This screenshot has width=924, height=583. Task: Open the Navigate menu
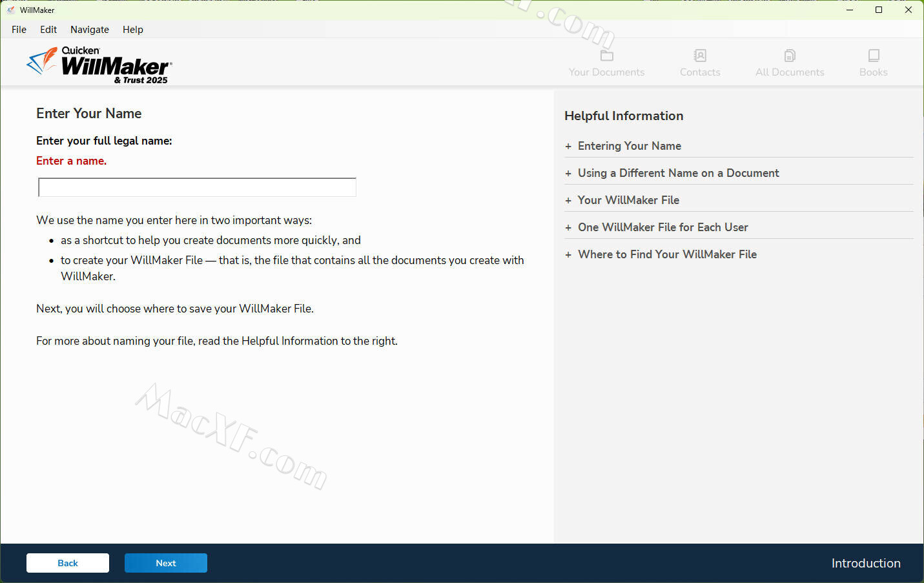(x=90, y=30)
